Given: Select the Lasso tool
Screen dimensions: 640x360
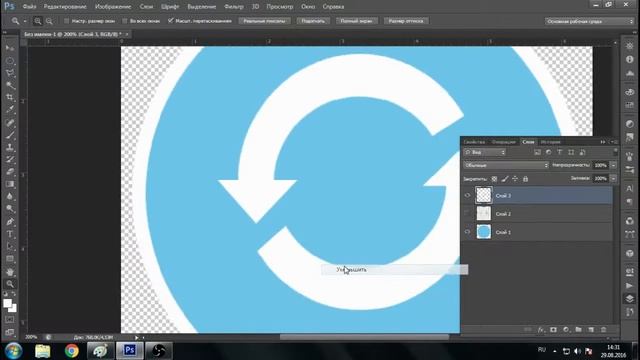Looking at the screenshot, I should click(x=10, y=73).
